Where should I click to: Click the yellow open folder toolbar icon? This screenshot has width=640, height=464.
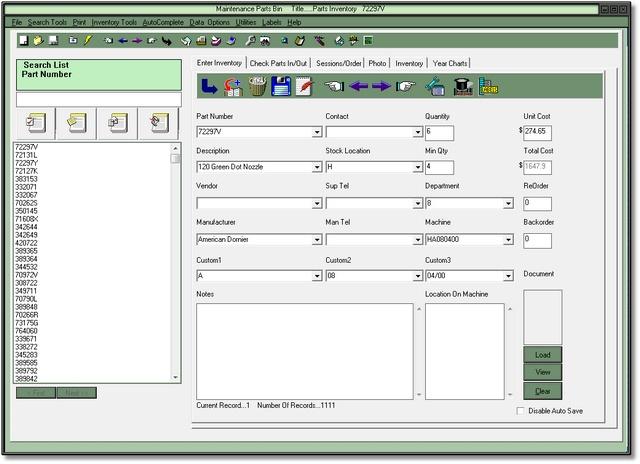click(38, 40)
